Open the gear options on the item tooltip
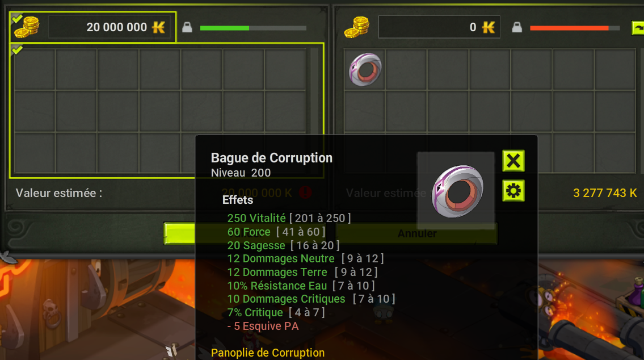This screenshot has height=360, width=644. pyautogui.click(x=513, y=191)
